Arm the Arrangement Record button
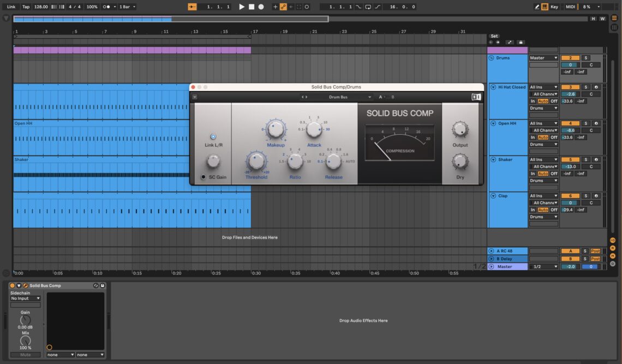This screenshot has width=622, height=364. tap(261, 7)
